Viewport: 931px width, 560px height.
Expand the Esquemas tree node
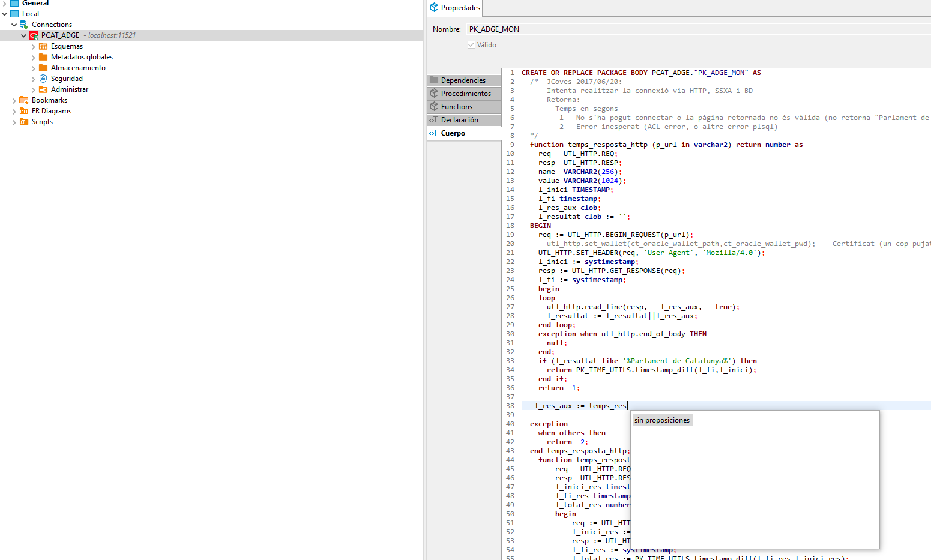[x=34, y=46]
